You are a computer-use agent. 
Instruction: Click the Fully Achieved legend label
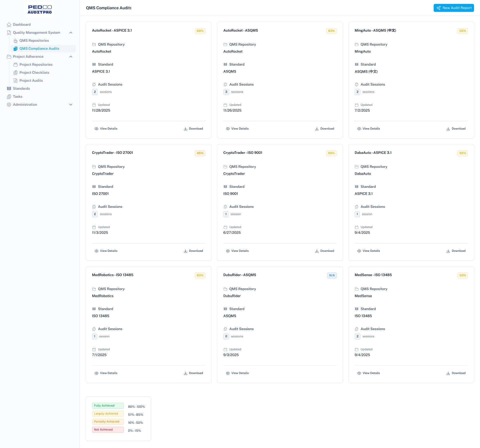click(108, 406)
